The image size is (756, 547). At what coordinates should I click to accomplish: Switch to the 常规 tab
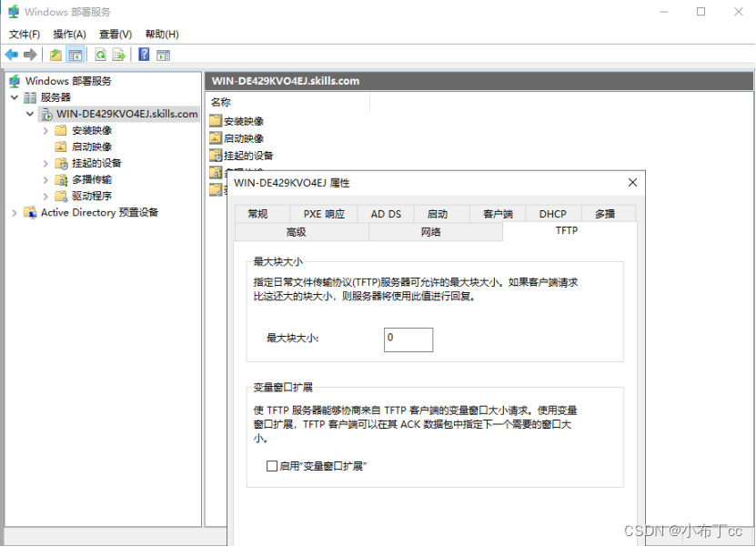pos(262,214)
